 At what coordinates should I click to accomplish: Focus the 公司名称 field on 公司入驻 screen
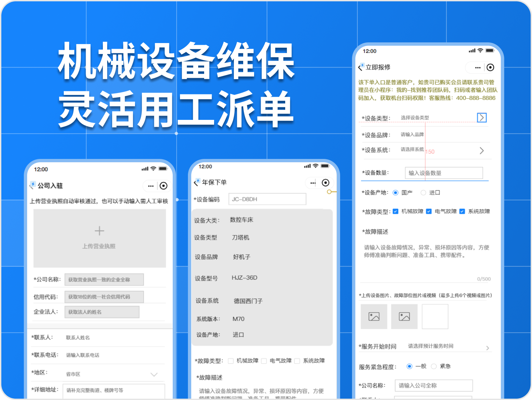(104, 279)
